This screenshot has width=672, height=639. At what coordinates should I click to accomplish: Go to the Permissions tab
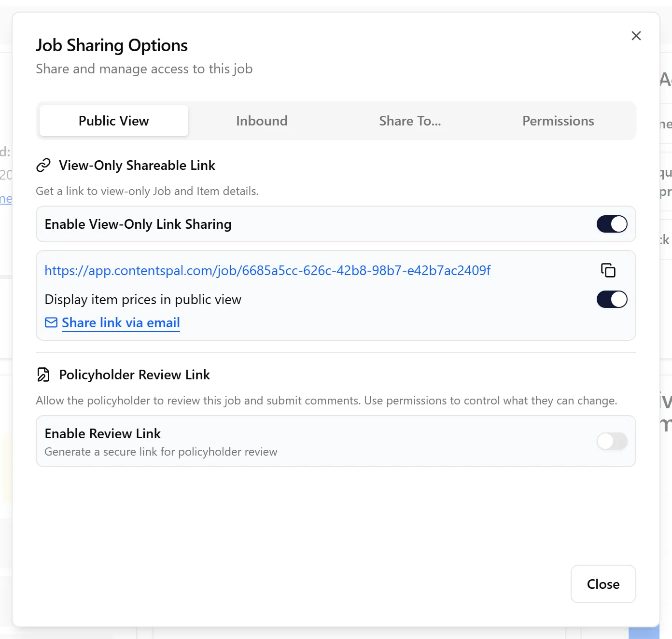tap(558, 121)
